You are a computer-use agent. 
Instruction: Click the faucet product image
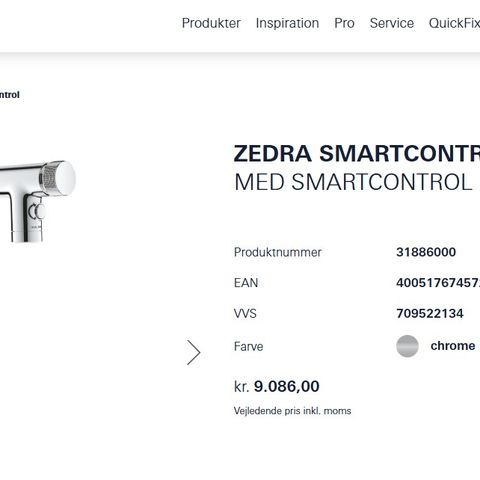(37, 201)
